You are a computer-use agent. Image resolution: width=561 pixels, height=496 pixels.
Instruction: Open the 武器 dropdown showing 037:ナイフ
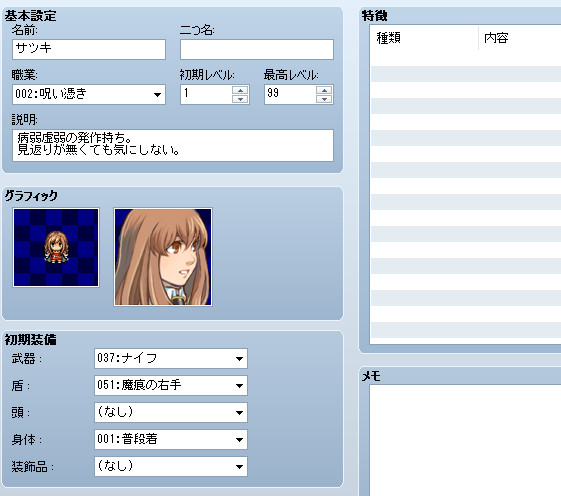point(171,358)
